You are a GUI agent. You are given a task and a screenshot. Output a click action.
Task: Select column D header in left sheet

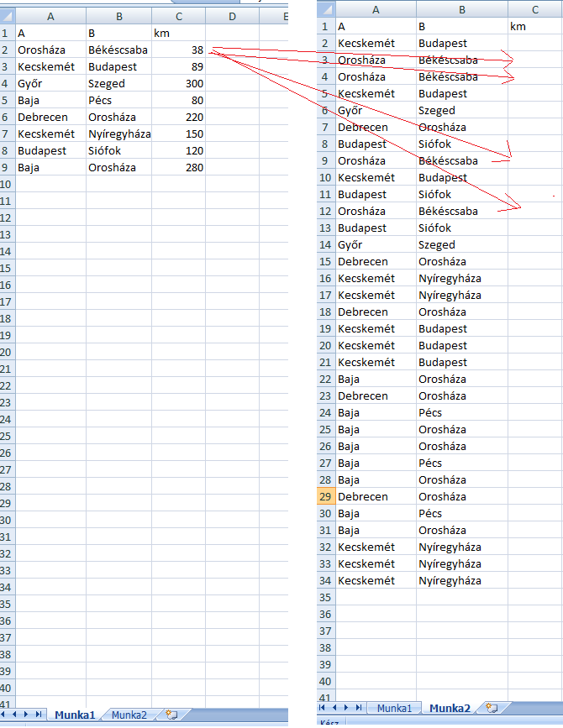pyautogui.click(x=232, y=16)
